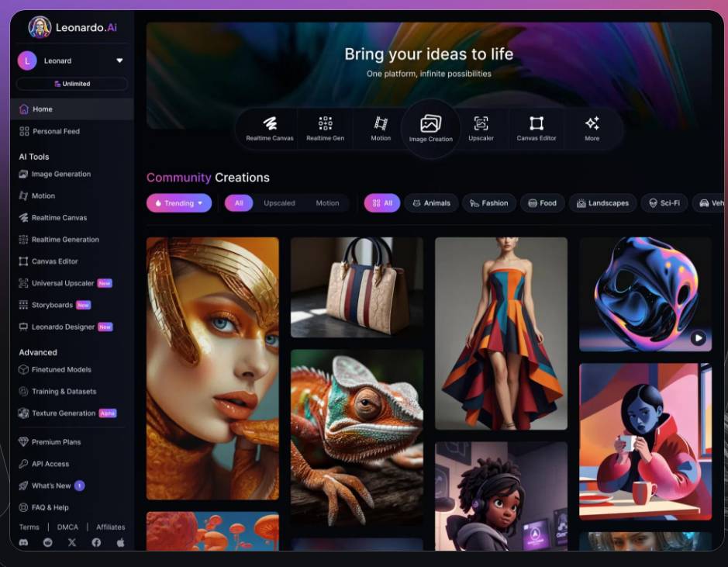Screen dimensions: 728x567
Task: Open the Reddit icon in the sidebar footer
Action: point(48,542)
